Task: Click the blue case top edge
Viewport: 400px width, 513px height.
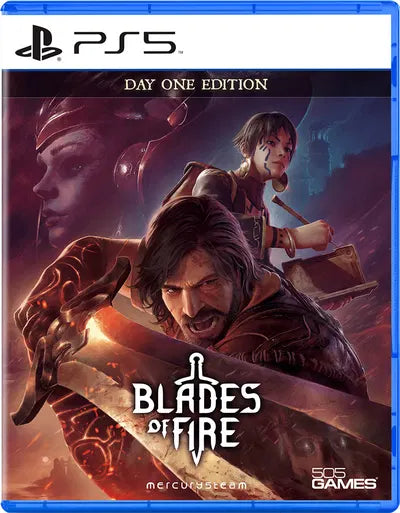Action: (x=200, y=7)
